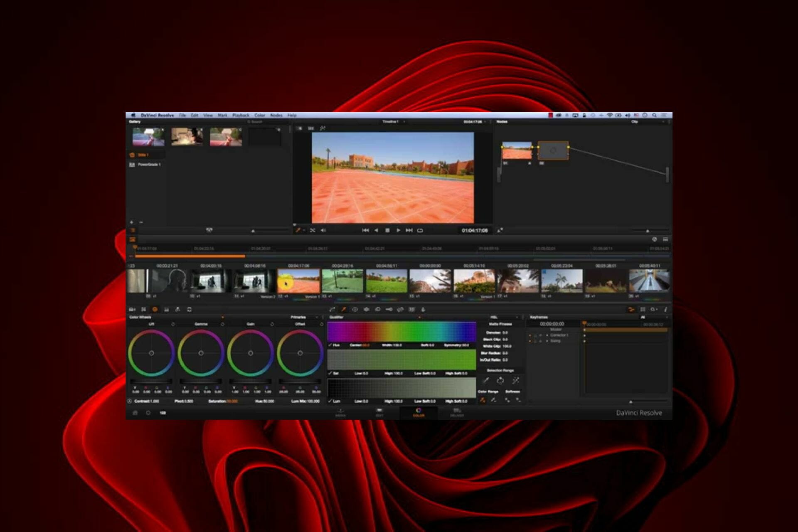The height and width of the screenshot is (532, 798).
Task: Expand node editor using the enlarge arrows icon
Action: click(500, 230)
